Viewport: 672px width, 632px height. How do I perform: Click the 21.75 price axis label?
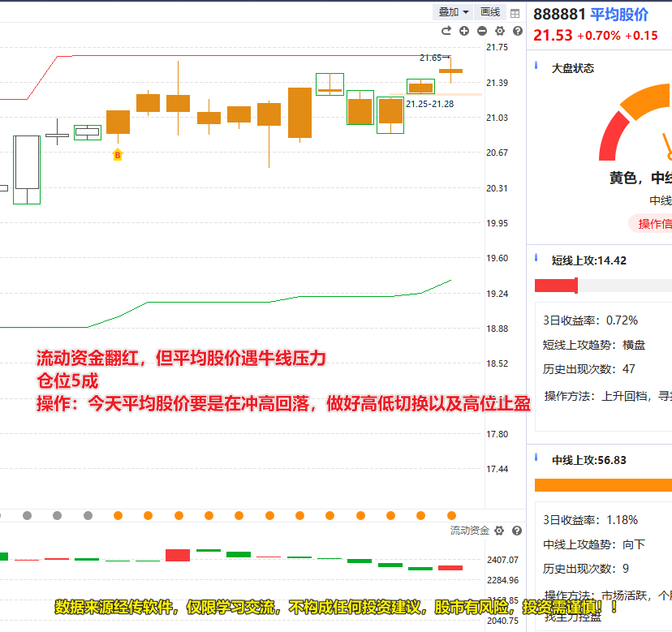(497, 47)
